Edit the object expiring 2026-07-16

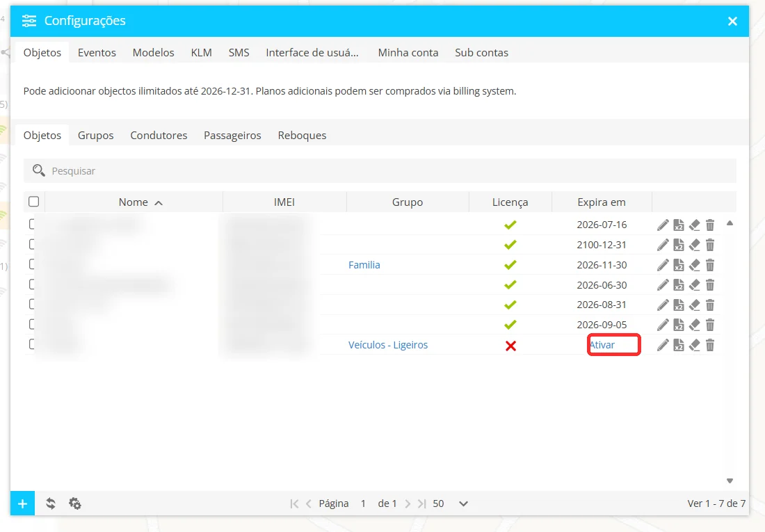663,225
